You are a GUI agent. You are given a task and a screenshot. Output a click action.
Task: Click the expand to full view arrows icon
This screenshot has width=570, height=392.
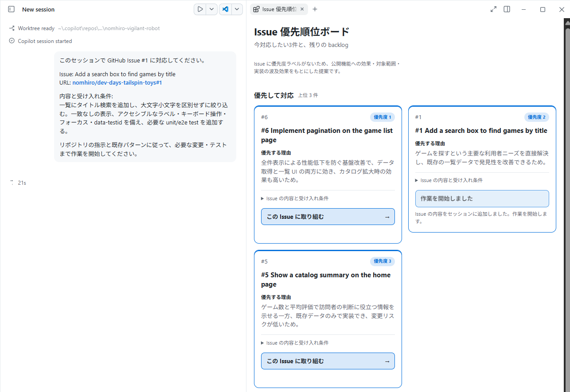click(493, 9)
